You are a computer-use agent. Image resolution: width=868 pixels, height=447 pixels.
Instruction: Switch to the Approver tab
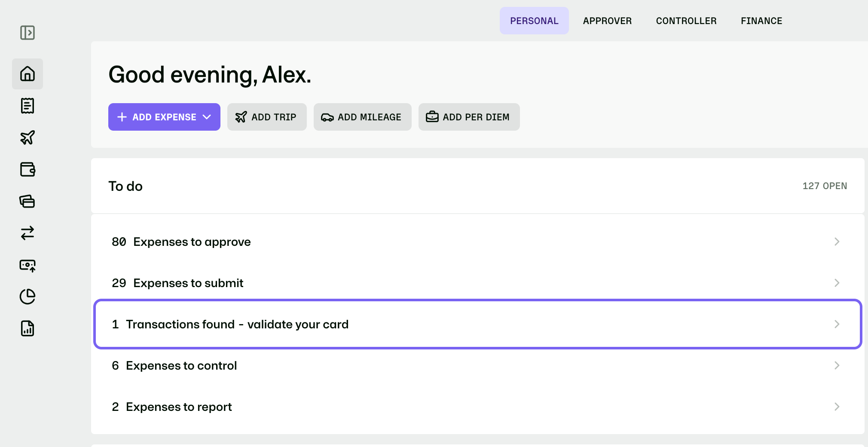[607, 21]
